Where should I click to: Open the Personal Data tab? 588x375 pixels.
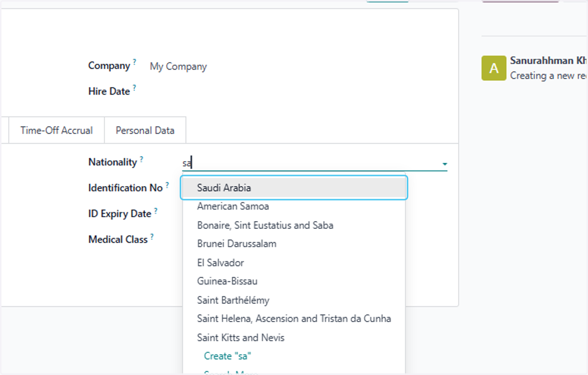(145, 130)
